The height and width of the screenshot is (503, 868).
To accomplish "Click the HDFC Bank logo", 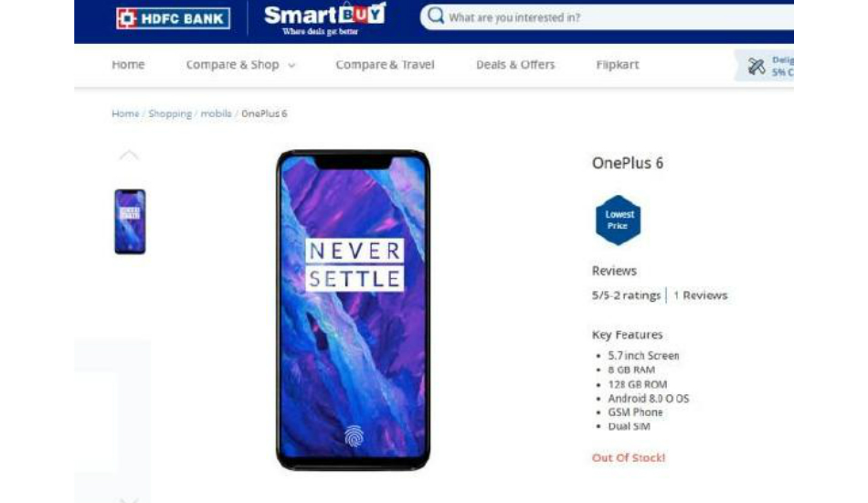I will 174,18.
